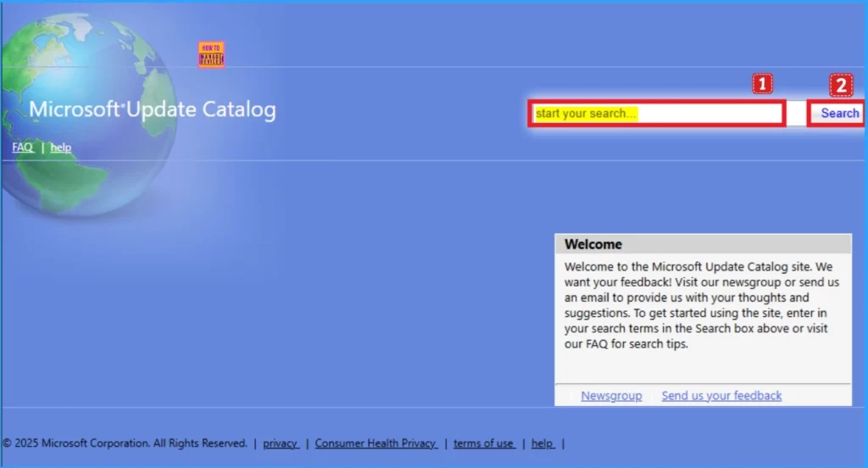The image size is (868, 468).
Task: Click the Microsoft Update Catalog title
Action: click(153, 109)
